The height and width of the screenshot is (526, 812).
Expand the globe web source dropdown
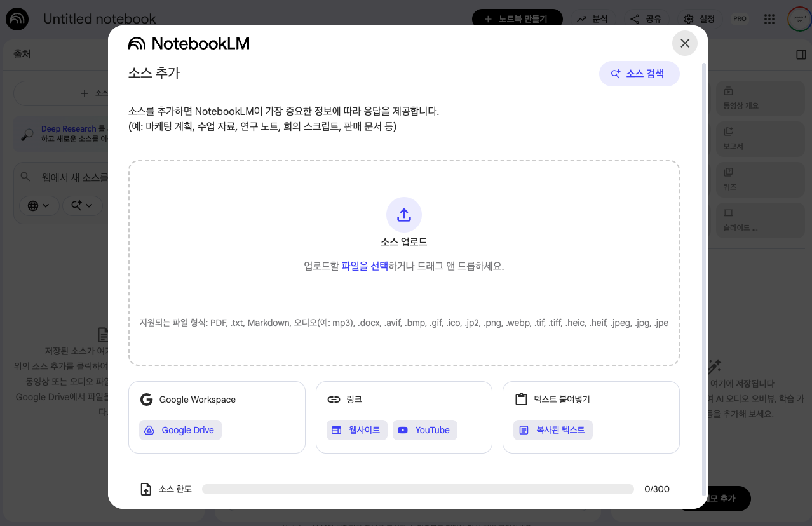coord(39,205)
